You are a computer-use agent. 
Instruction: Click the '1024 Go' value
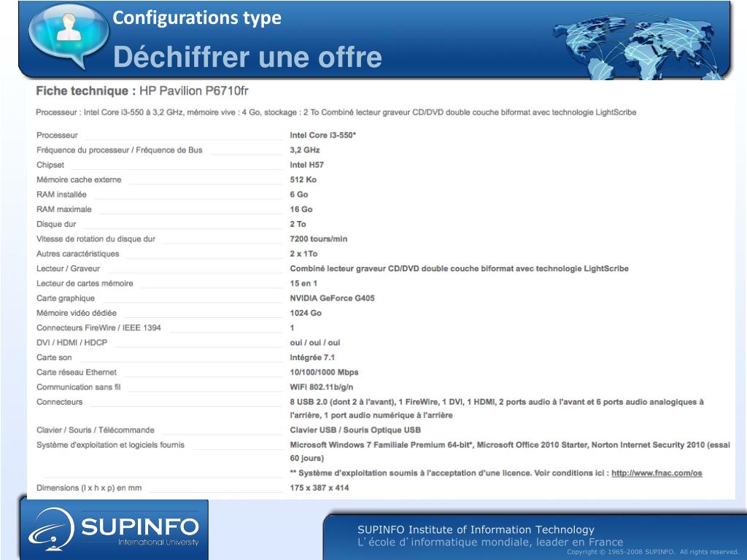[306, 313]
